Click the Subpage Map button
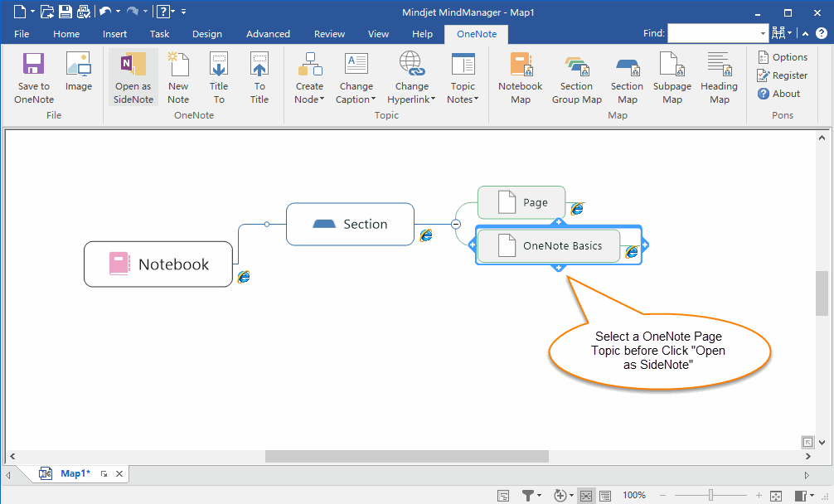834x504 pixels. click(x=672, y=78)
